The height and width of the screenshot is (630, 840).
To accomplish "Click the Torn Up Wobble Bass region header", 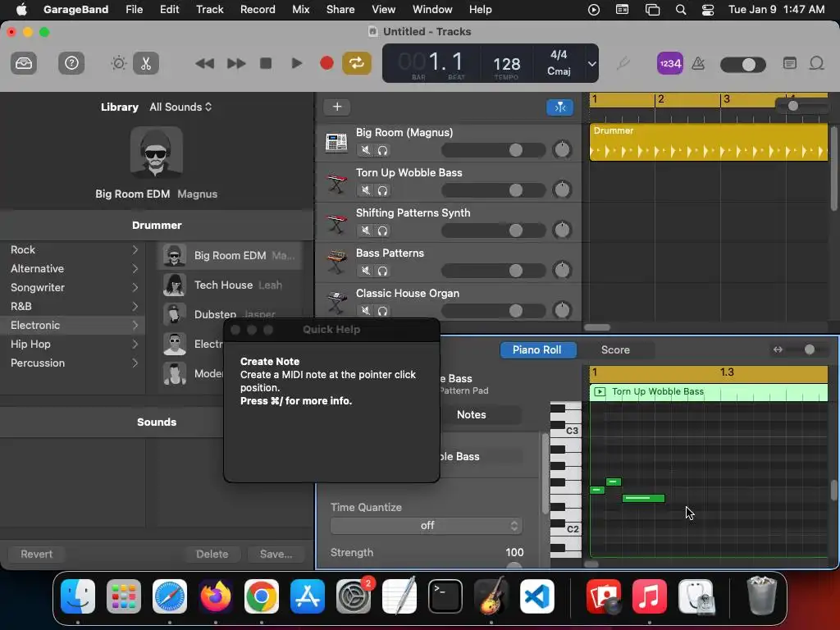I will coord(708,392).
